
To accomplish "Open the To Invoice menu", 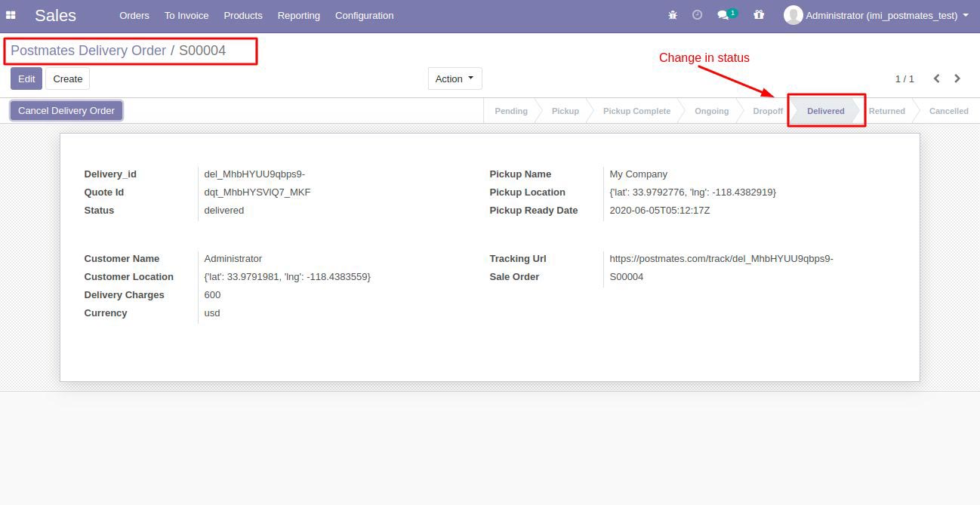I will click(x=186, y=15).
